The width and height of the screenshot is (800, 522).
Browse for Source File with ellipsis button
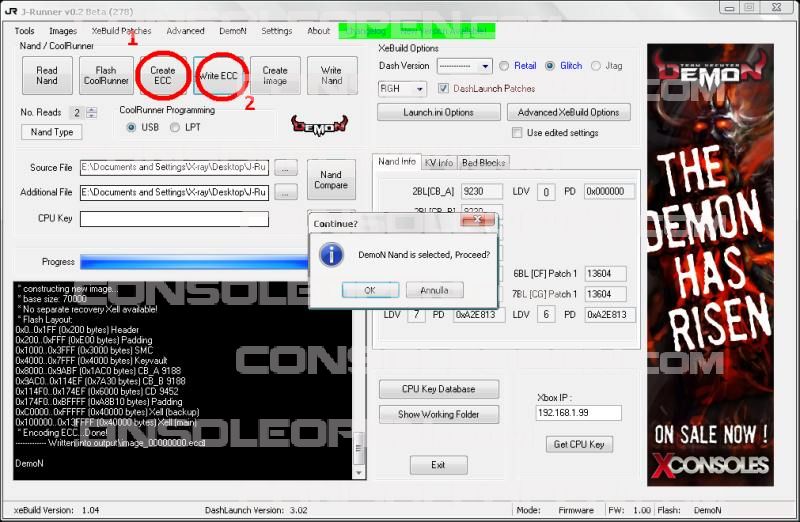point(286,168)
